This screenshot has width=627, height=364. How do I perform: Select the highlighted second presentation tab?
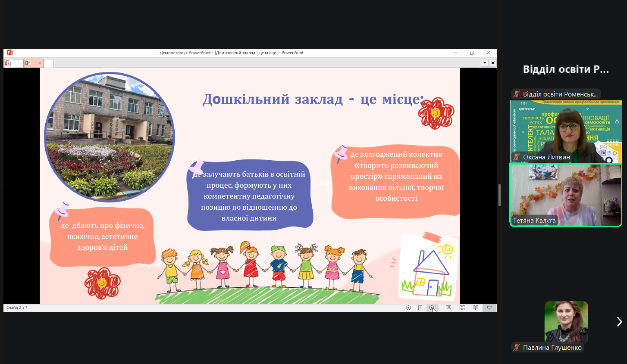[x=31, y=63]
